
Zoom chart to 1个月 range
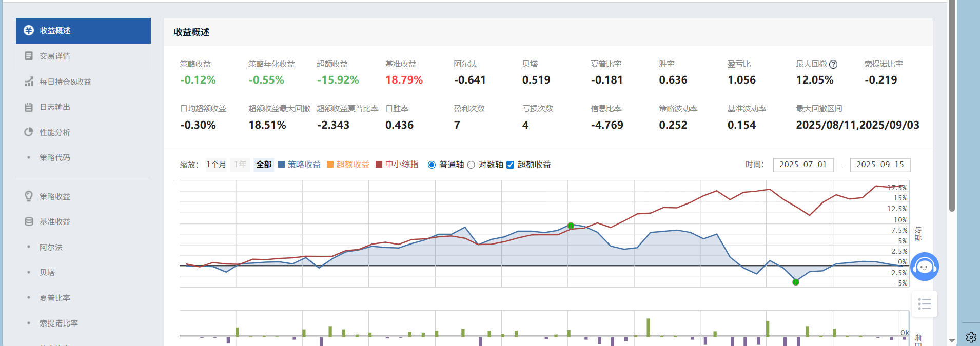pos(217,165)
